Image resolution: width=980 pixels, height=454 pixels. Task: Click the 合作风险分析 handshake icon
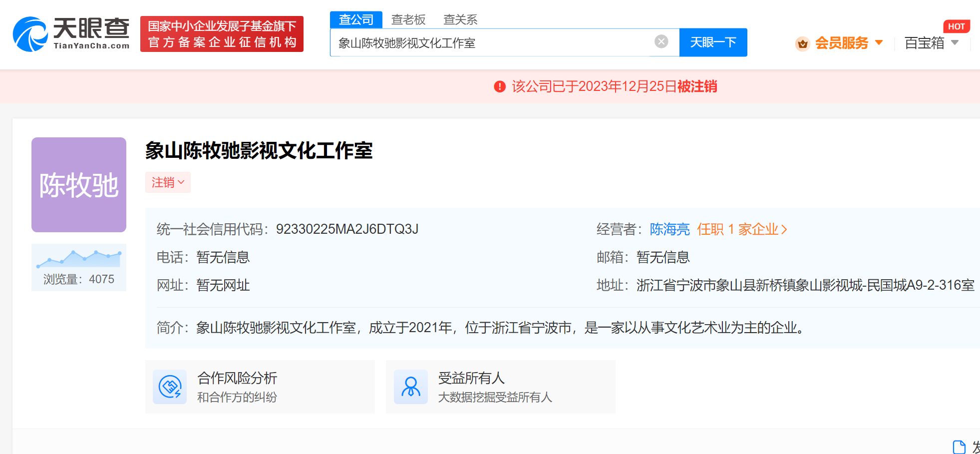point(170,387)
